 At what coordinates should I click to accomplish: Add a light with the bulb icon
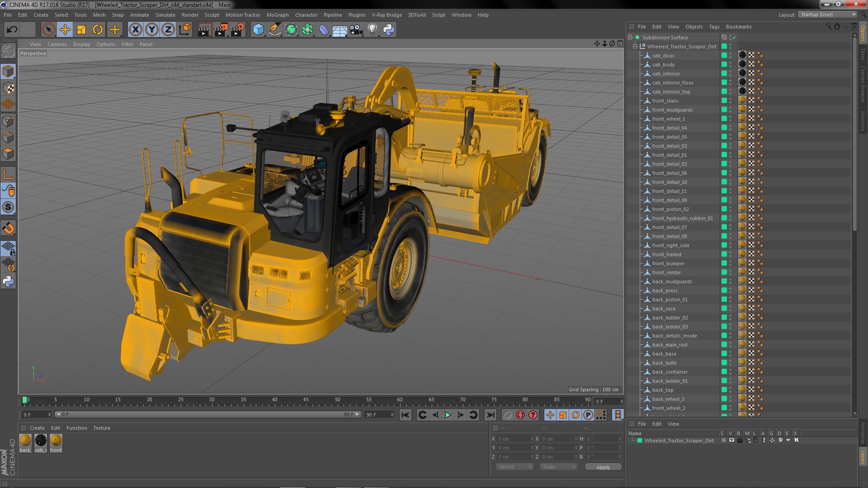tap(372, 30)
